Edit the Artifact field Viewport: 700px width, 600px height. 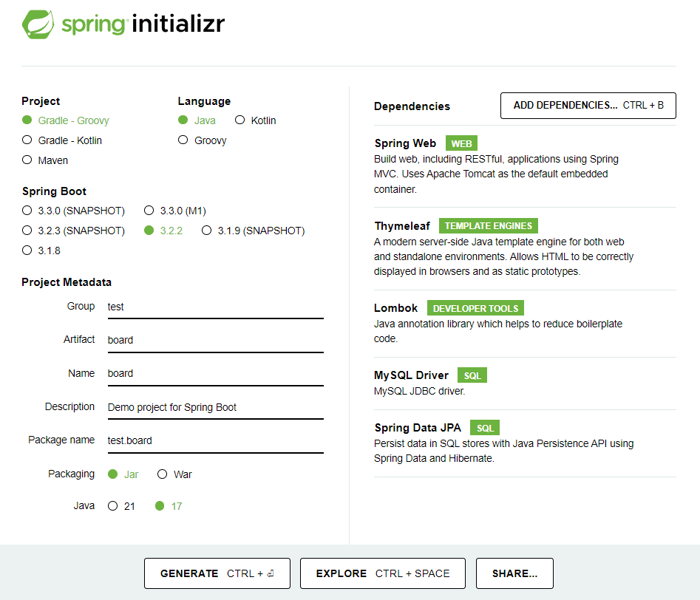(x=216, y=340)
